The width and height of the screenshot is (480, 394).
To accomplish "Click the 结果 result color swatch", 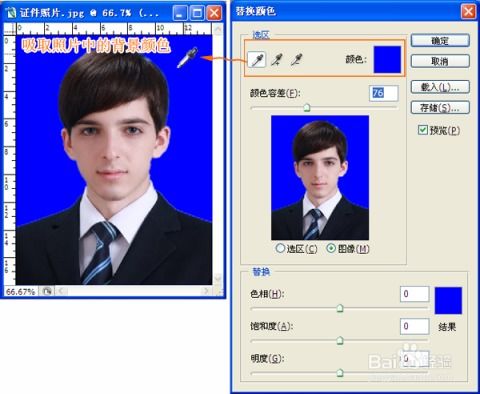I will 448,300.
